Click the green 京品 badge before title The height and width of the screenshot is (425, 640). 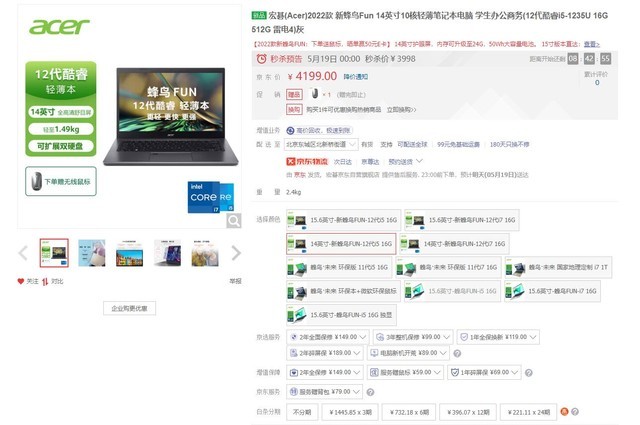(259, 16)
